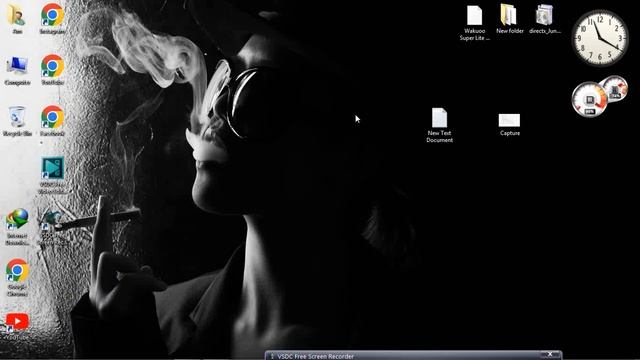Launch the Instagram Chrome shortcut

click(x=52, y=18)
